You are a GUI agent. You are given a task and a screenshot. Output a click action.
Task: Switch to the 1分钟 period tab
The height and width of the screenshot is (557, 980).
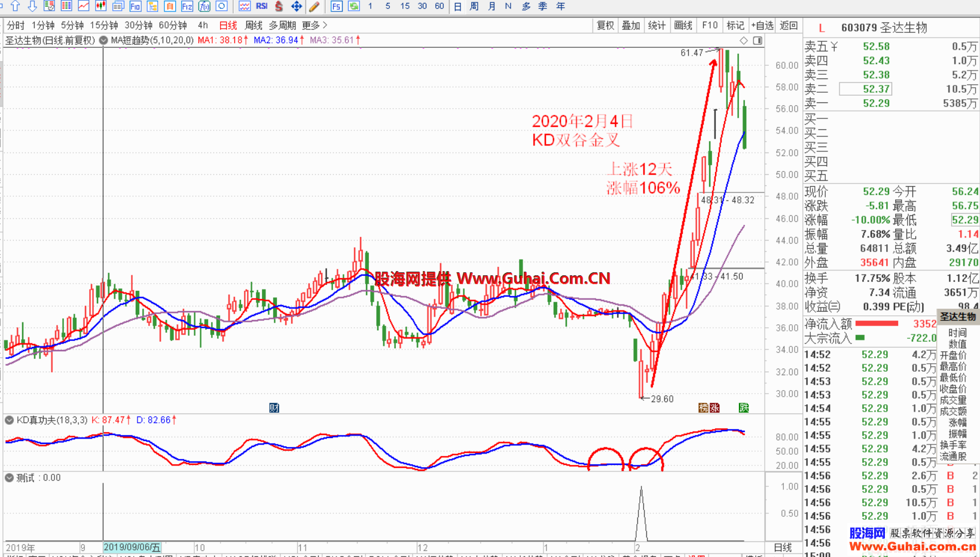[43, 25]
